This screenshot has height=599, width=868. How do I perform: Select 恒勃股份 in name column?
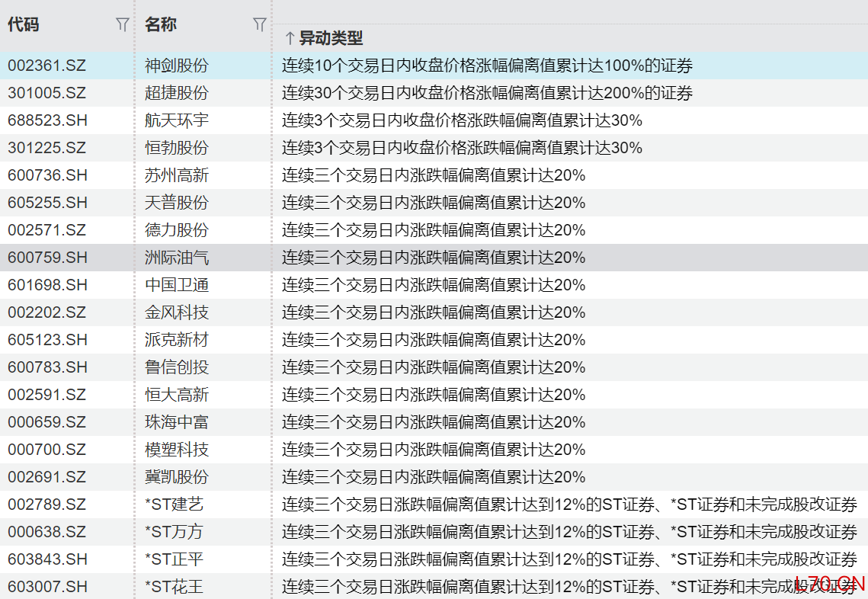[x=177, y=148]
